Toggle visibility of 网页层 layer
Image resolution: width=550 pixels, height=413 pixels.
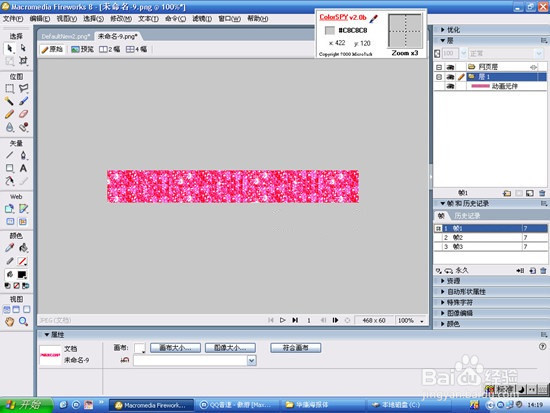click(450, 67)
